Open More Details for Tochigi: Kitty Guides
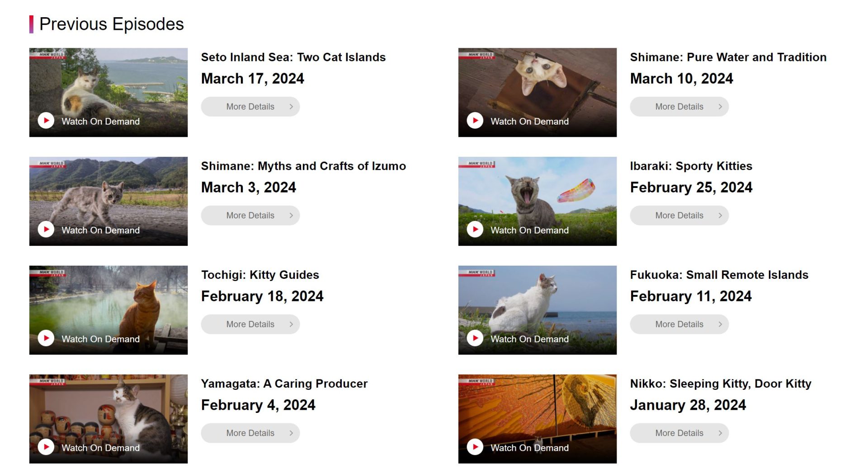 [x=250, y=324]
